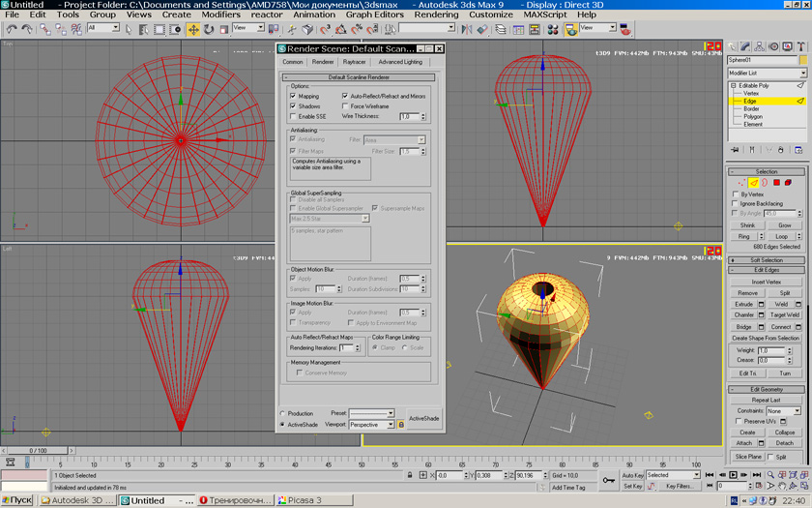Activate the Select and Rotate tool
812x508 pixels.
pyautogui.click(x=209, y=29)
